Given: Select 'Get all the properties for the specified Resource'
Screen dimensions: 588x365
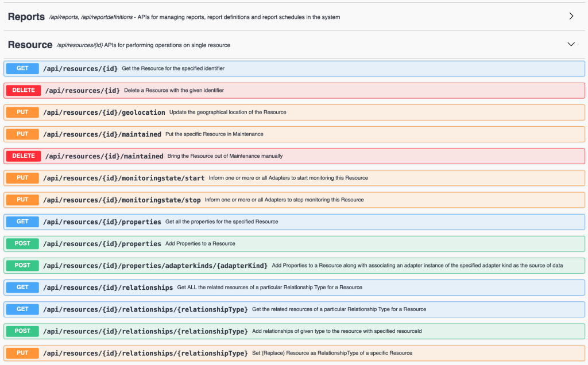Looking at the screenshot, I should pos(222,222).
